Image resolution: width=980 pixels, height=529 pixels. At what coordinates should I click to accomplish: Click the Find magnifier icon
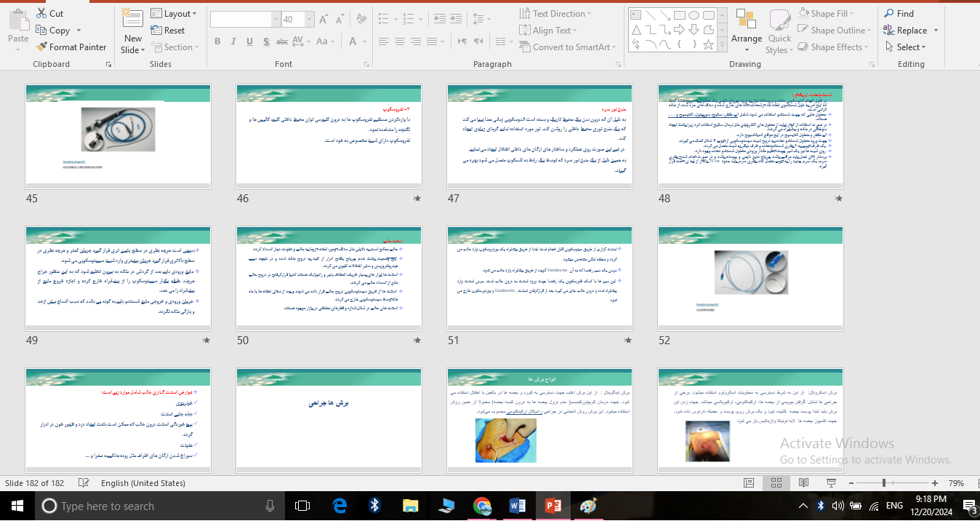pos(889,14)
